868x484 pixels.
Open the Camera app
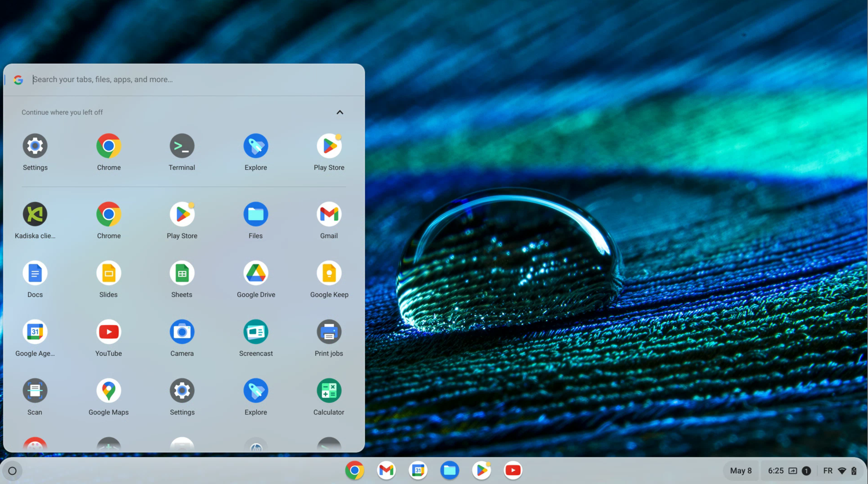pyautogui.click(x=182, y=332)
